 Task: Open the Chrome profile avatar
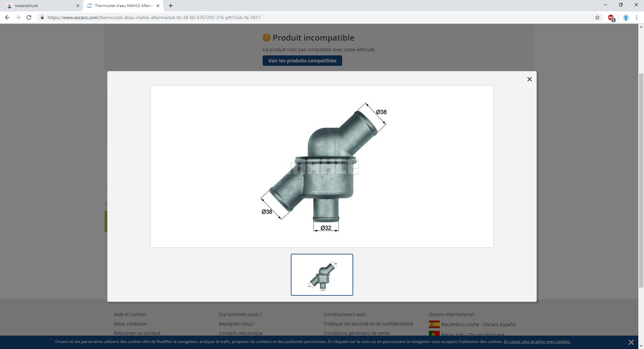pyautogui.click(x=626, y=17)
